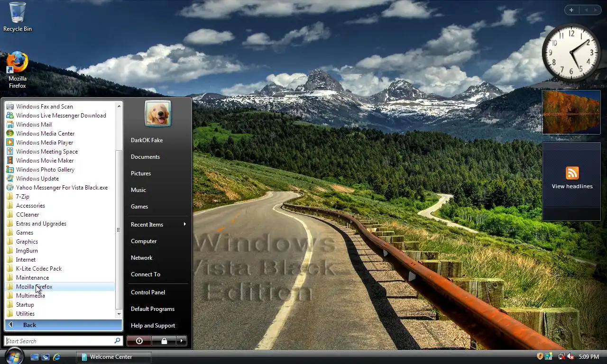
Task: Click the Yahoo Messenger For Vista Black icon
Action: pyautogui.click(x=10, y=188)
